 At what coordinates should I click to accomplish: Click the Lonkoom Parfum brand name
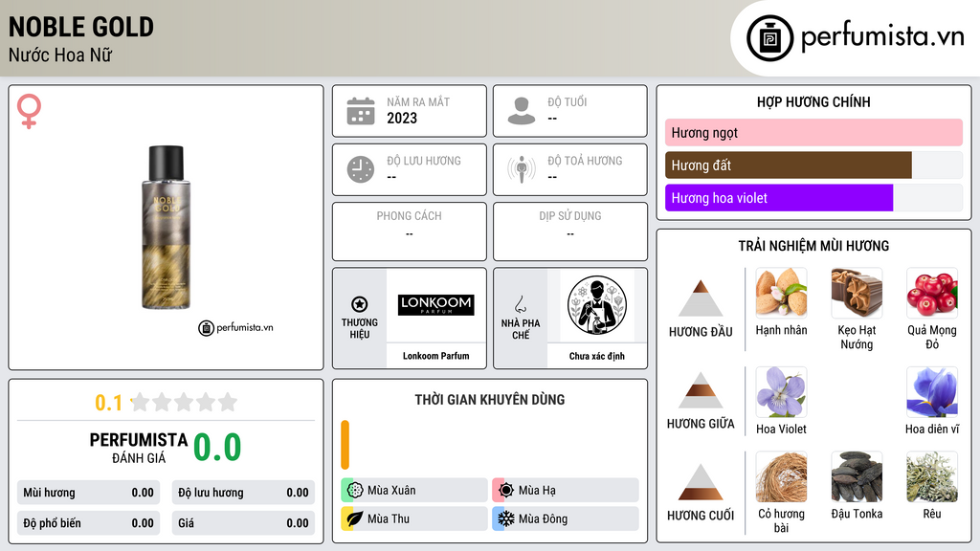tap(435, 356)
